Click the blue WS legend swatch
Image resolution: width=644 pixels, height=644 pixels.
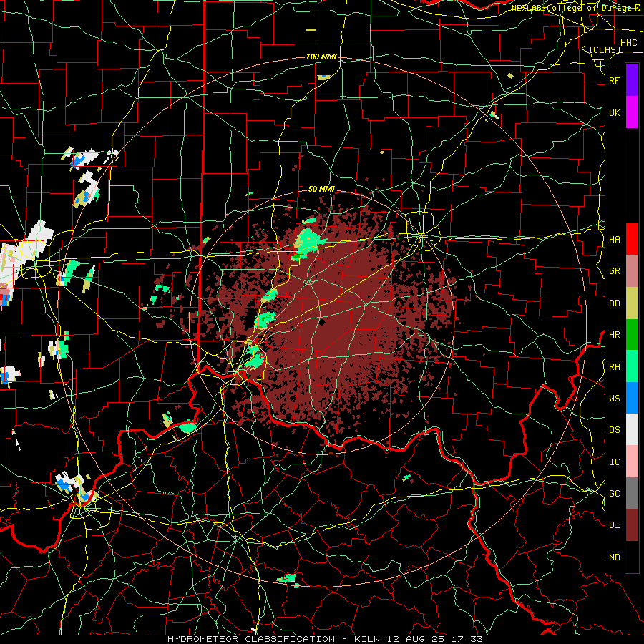632,398
